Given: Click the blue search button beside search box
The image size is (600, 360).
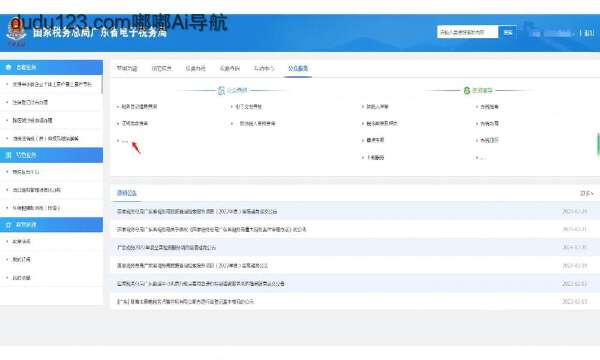Looking at the screenshot, I should click(x=508, y=33).
